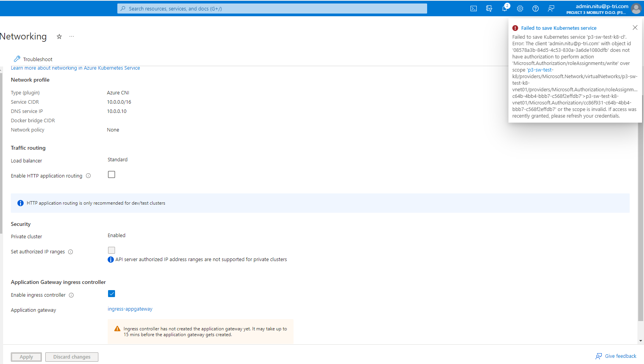Viewport: 644px width, 364px height.
Task: Click Discard changes button
Action: click(x=72, y=357)
